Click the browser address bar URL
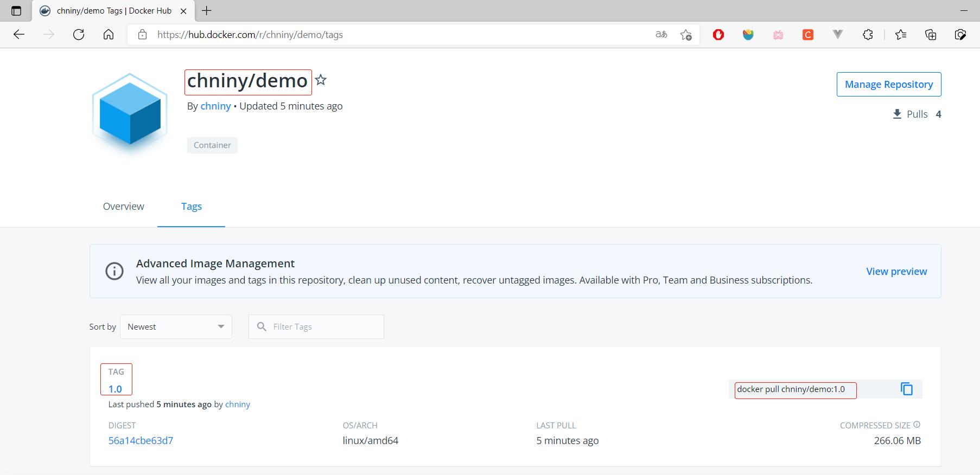This screenshot has width=980, height=475. 250,35
